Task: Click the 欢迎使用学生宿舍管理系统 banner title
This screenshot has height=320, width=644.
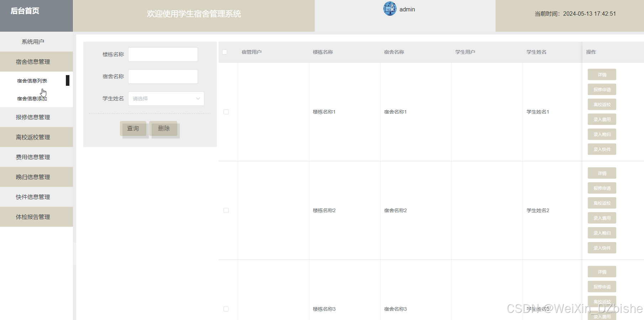Action: [194, 14]
